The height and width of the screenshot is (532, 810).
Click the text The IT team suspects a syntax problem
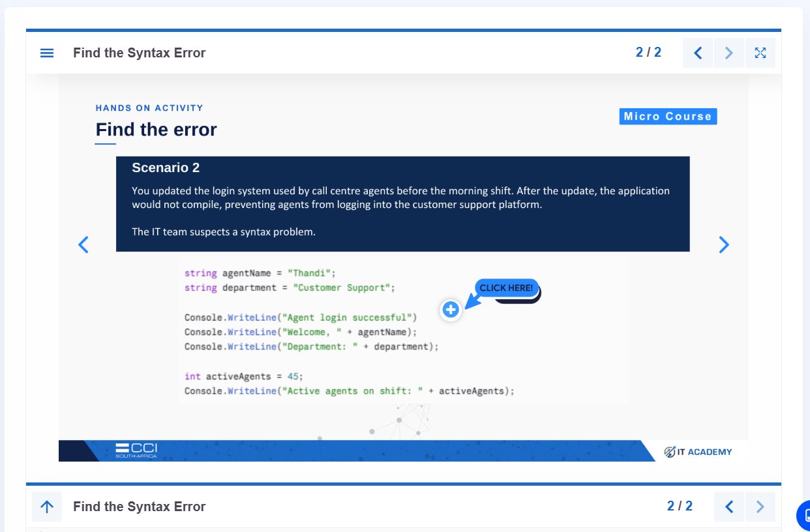(x=224, y=231)
